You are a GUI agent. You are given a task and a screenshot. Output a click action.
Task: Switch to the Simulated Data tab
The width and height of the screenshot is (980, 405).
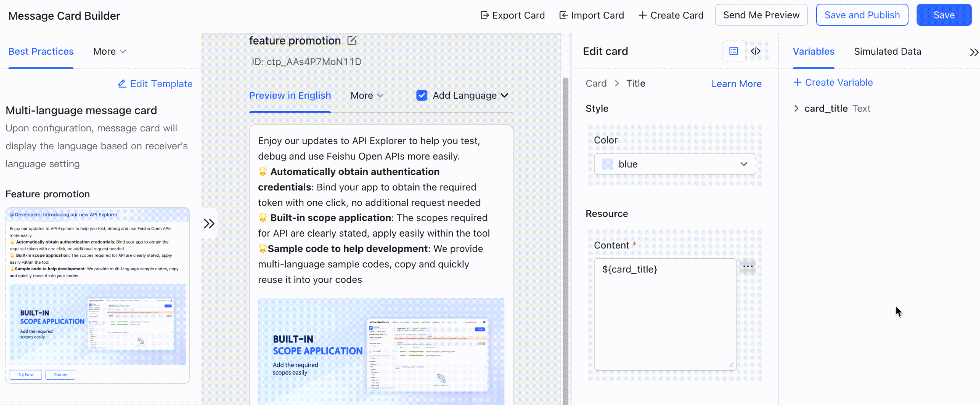click(887, 52)
